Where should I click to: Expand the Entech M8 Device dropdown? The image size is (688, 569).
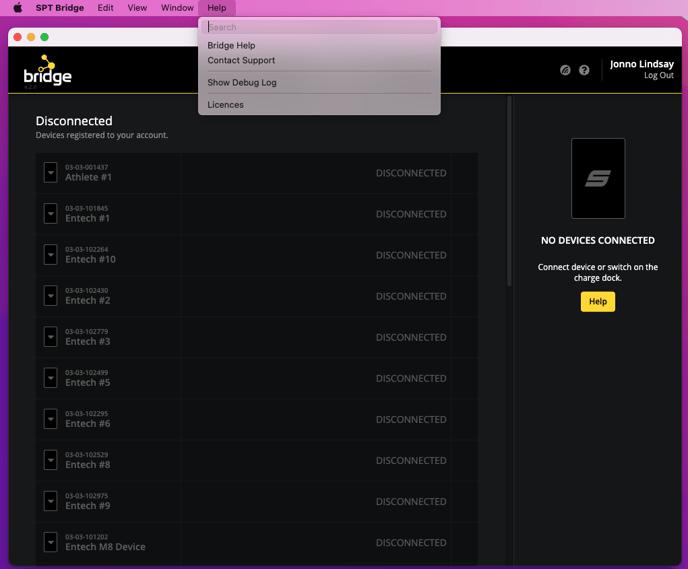click(x=50, y=542)
